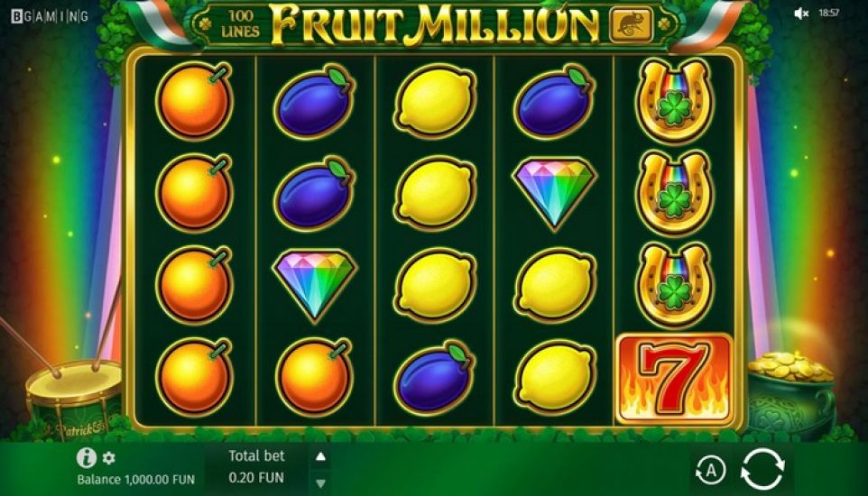Click the rainbow diamond on second reel

coord(314,285)
